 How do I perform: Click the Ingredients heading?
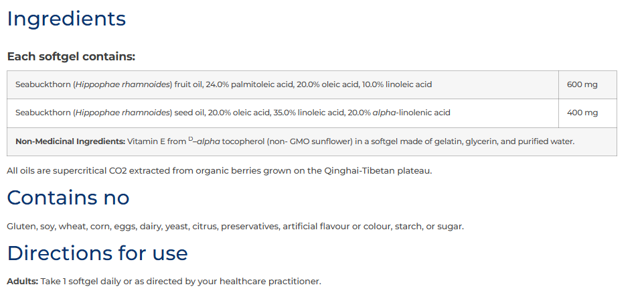coord(66,19)
